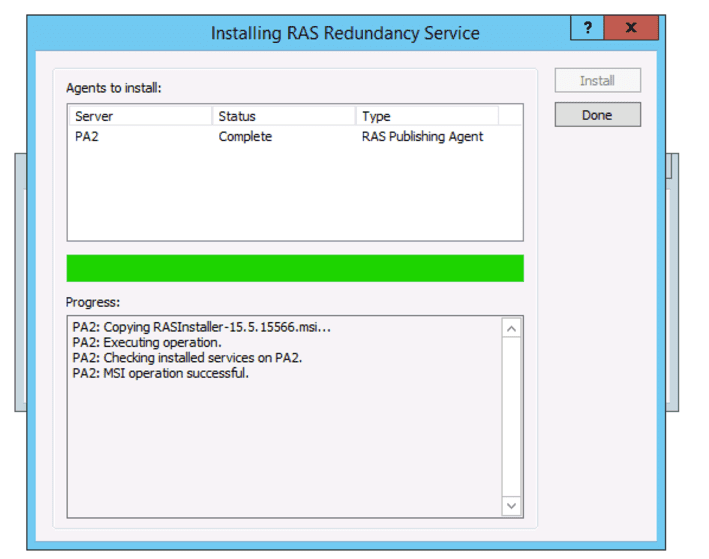Click the 'Agents to install:' label
The image size is (709, 559).
tap(113, 88)
